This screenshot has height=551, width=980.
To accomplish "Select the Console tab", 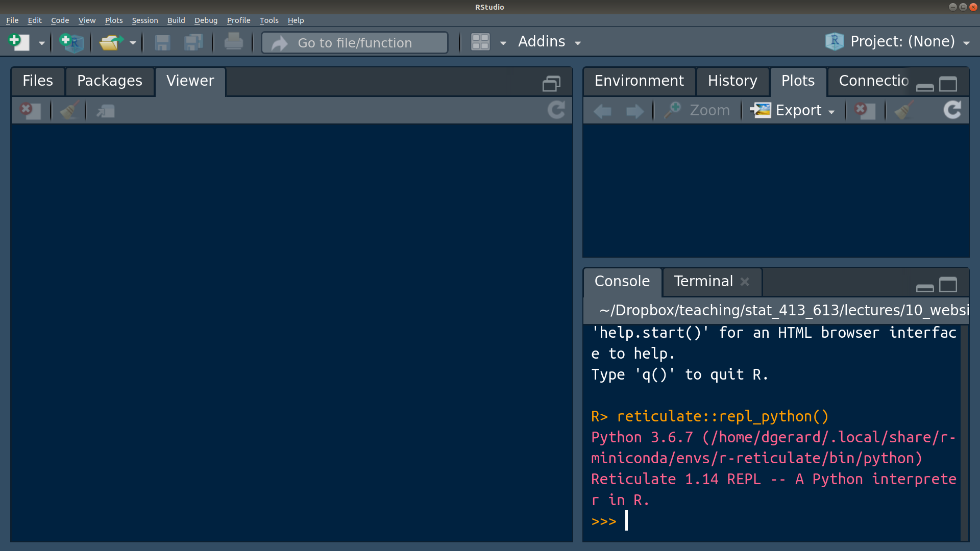I will point(622,282).
